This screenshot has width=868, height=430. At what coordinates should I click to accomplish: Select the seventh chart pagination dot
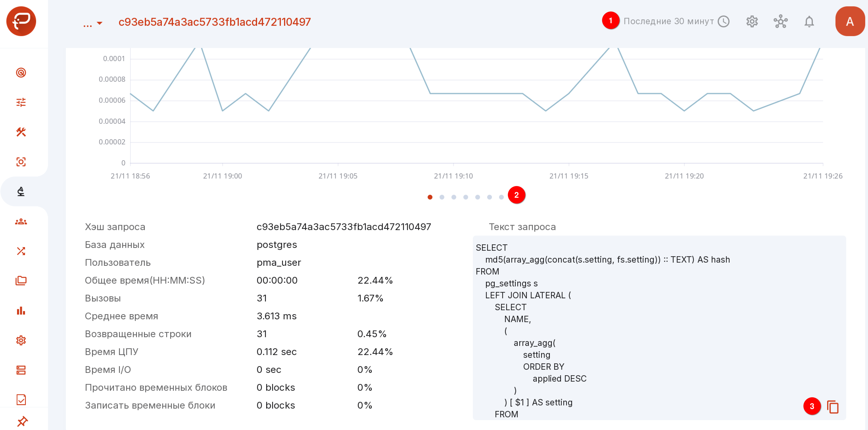point(501,197)
